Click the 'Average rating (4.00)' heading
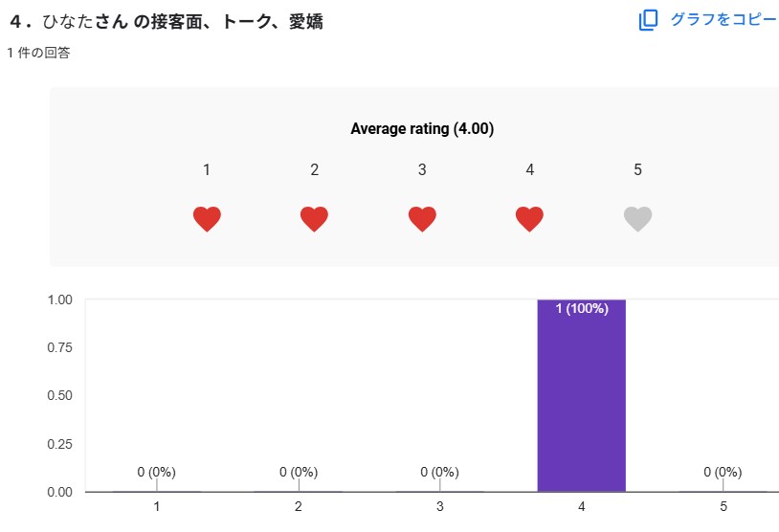Viewport: 779px width, 532px height. (422, 128)
